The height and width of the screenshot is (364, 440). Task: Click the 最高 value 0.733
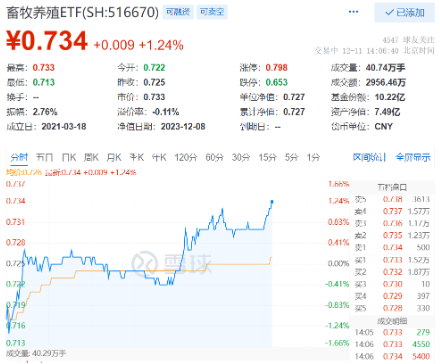pos(43,68)
